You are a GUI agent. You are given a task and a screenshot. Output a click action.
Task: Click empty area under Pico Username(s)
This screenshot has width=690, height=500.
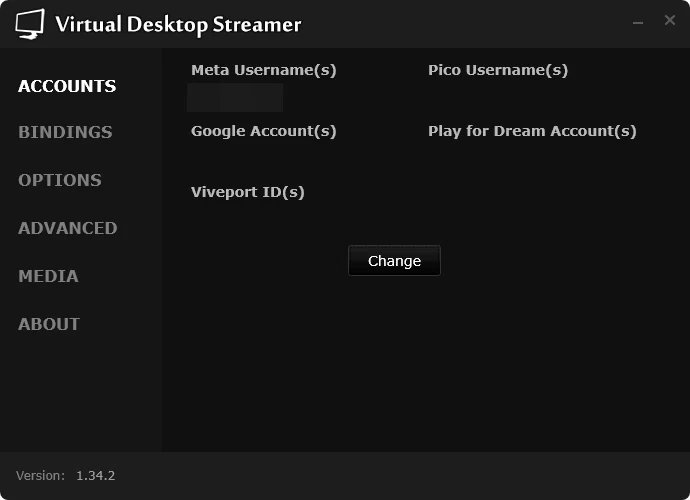pos(498,97)
